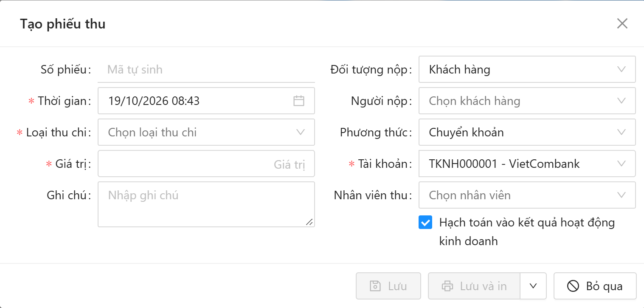Click the Lưu save button
This screenshot has width=644, height=308.
[x=388, y=286]
